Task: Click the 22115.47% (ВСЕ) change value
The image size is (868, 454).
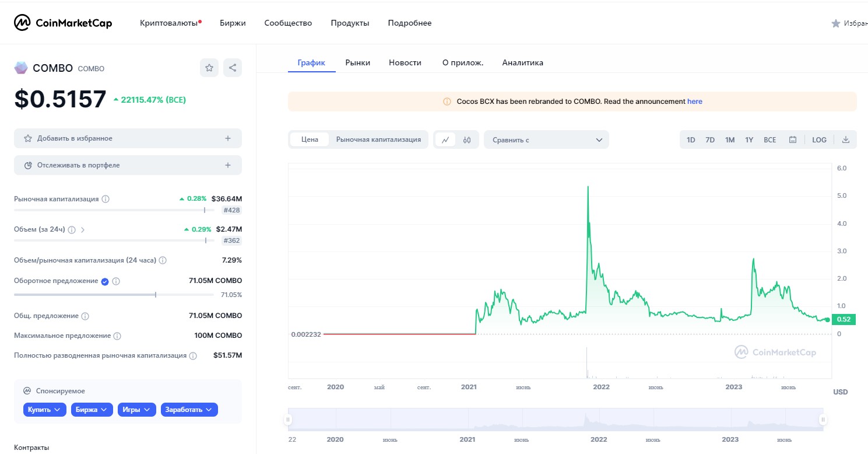Action: [150, 100]
